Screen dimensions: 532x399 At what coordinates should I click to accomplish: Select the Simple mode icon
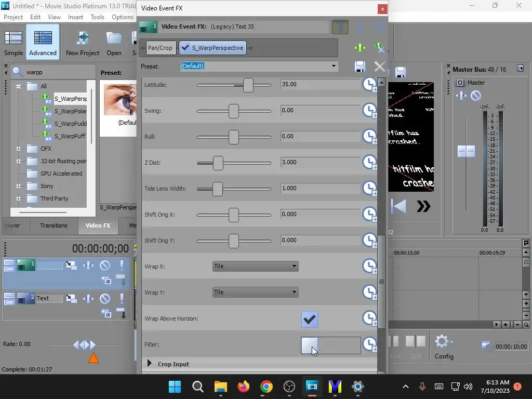click(x=14, y=43)
